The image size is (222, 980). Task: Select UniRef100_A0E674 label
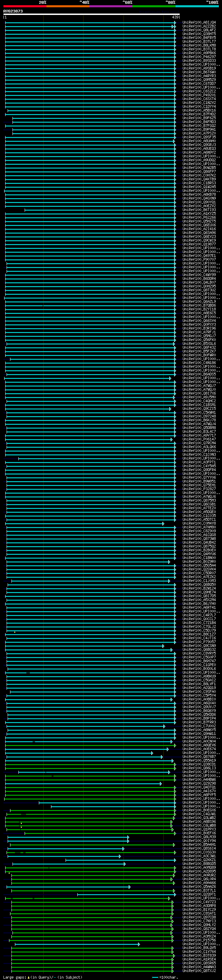pos(199,749)
